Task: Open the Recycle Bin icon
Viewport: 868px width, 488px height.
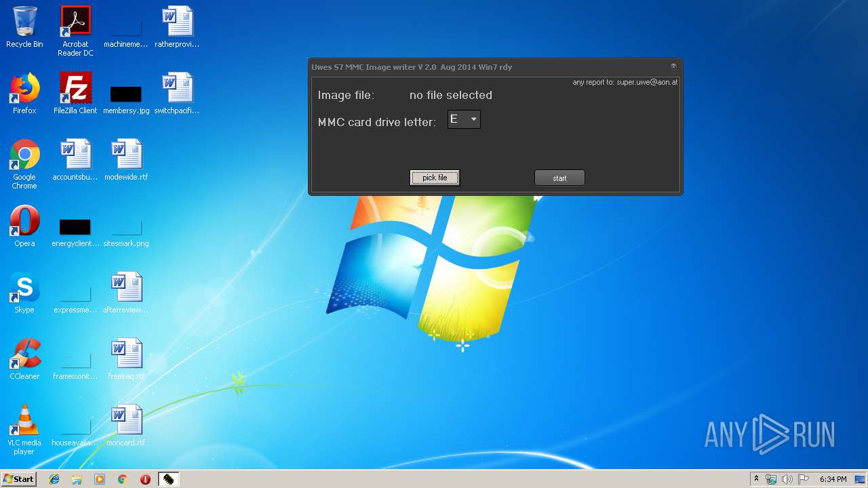Action: (x=24, y=27)
